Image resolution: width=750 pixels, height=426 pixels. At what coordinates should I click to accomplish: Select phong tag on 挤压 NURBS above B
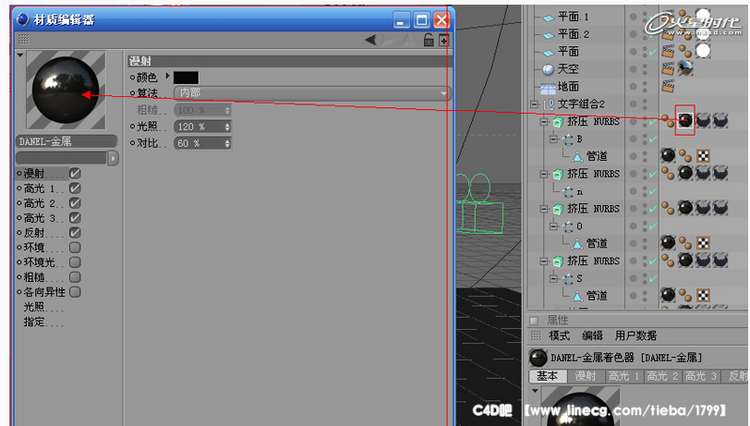click(x=668, y=120)
